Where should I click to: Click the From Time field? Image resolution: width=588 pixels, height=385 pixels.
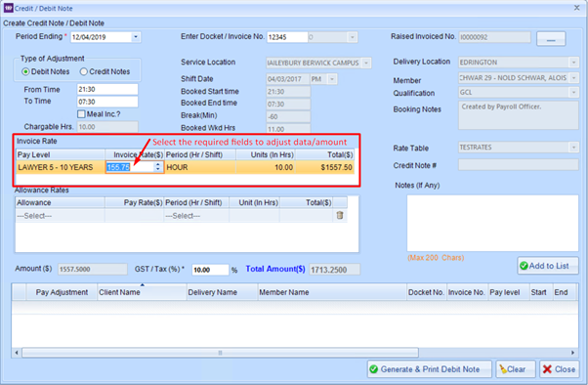[107, 89]
